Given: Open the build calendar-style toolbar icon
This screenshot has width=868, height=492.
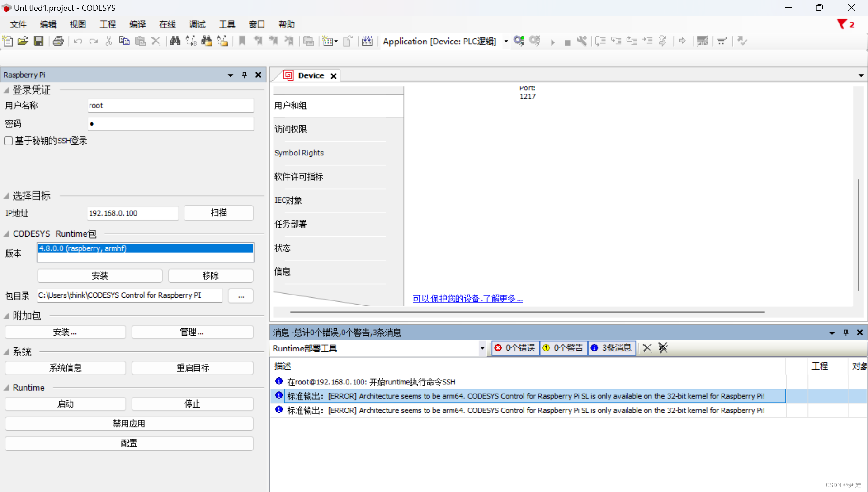Looking at the screenshot, I should (x=367, y=41).
